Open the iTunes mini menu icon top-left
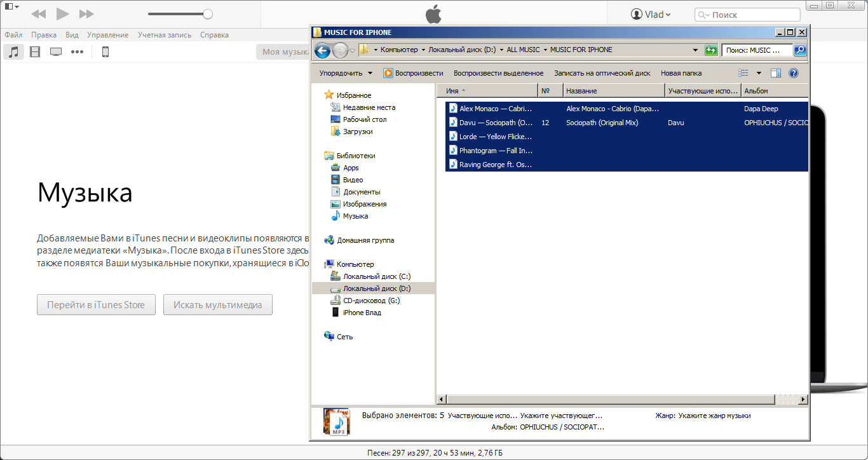Screen dimensions: 868x460 [x=11, y=6]
